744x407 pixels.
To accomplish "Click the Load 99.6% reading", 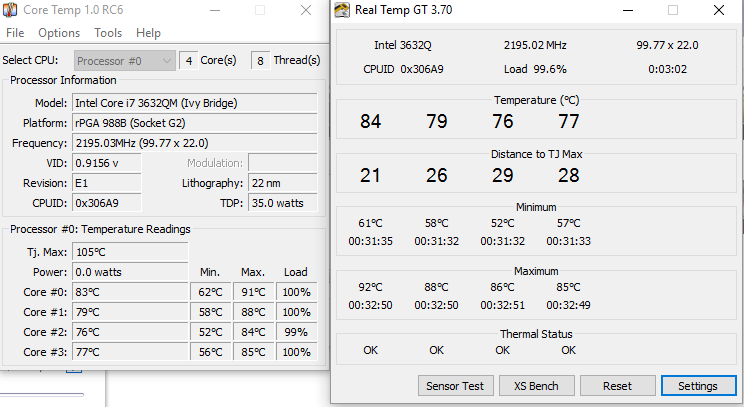I will click(535, 69).
